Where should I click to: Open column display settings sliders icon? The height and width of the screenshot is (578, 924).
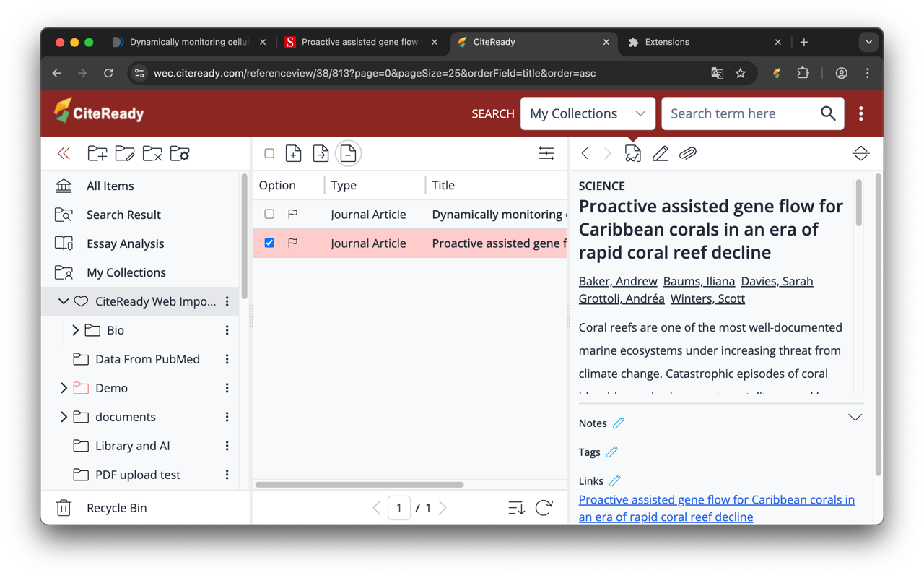546,153
